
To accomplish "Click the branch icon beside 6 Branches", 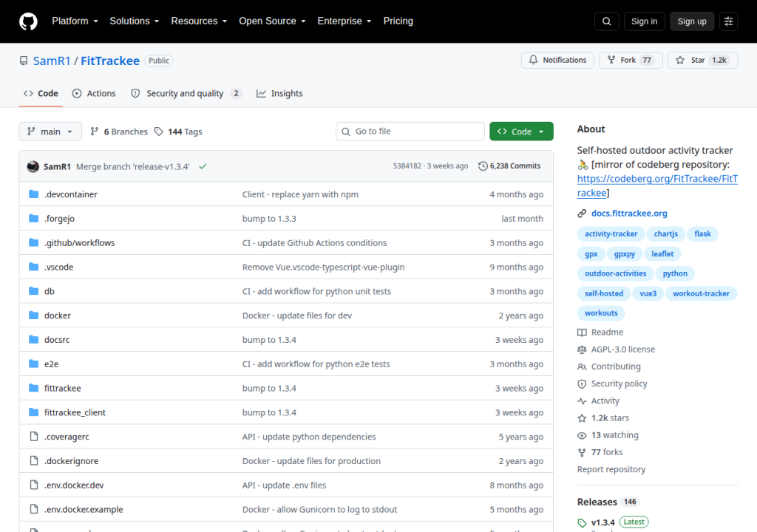I will [x=95, y=132].
